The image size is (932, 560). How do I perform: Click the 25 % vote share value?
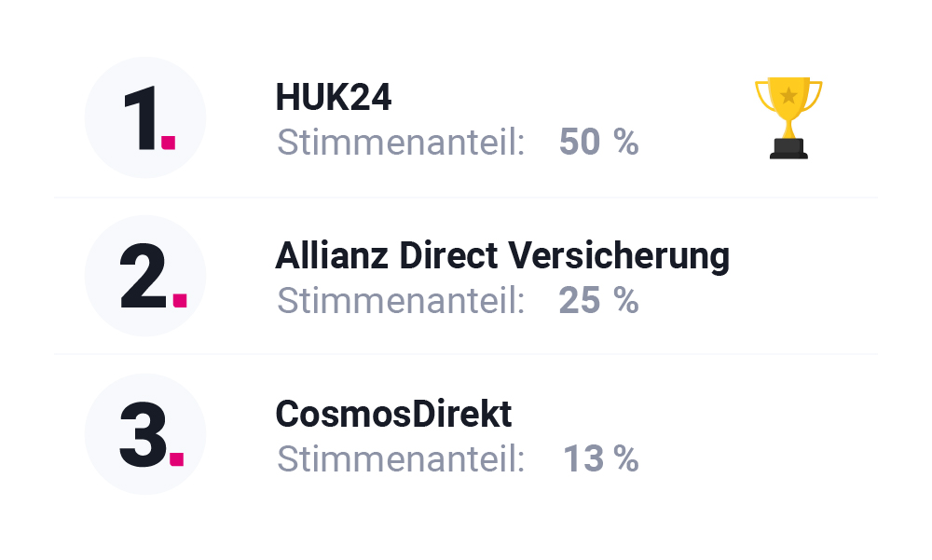(x=598, y=300)
